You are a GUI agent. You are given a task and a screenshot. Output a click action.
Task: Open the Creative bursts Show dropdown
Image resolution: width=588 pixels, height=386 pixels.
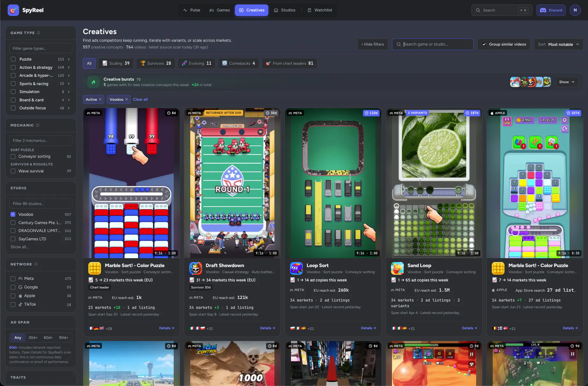click(567, 82)
